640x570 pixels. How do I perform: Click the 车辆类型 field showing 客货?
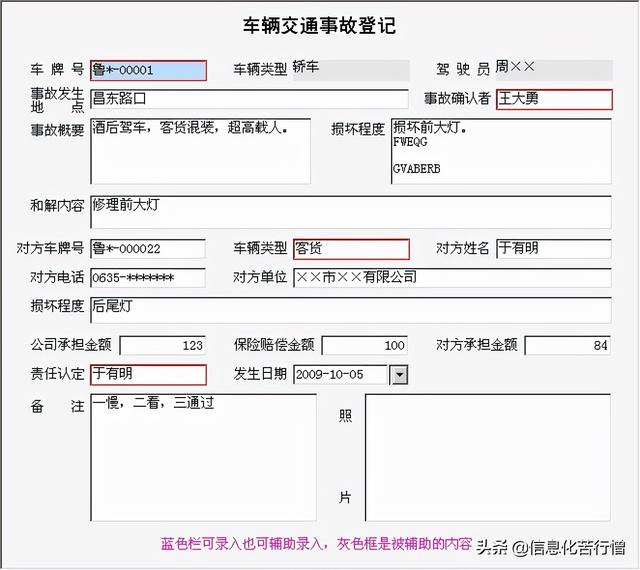(x=351, y=249)
